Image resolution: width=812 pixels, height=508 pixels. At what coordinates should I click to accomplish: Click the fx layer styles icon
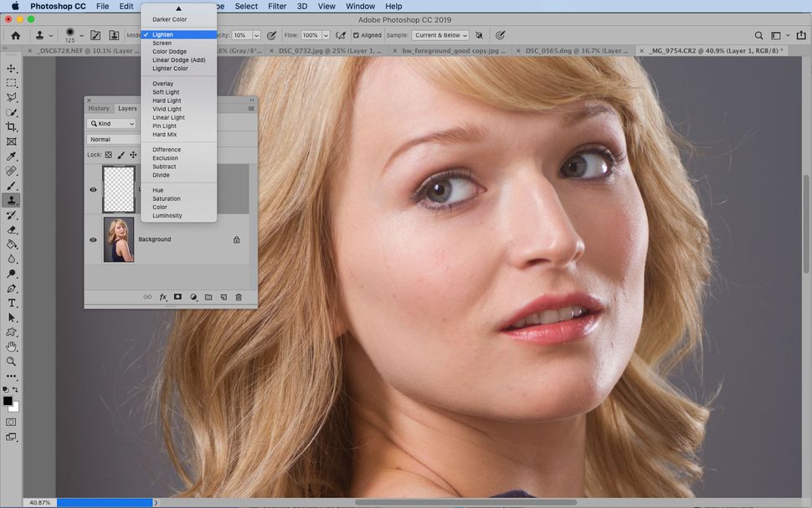pos(162,296)
